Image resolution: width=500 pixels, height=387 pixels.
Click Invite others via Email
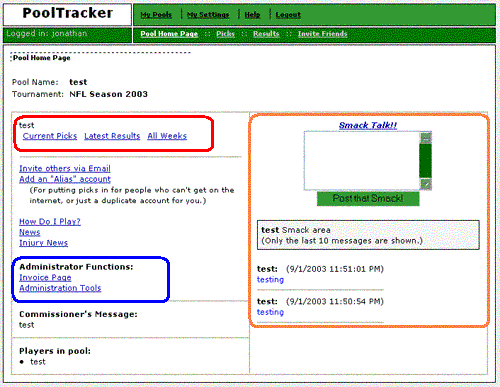pos(65,169)
